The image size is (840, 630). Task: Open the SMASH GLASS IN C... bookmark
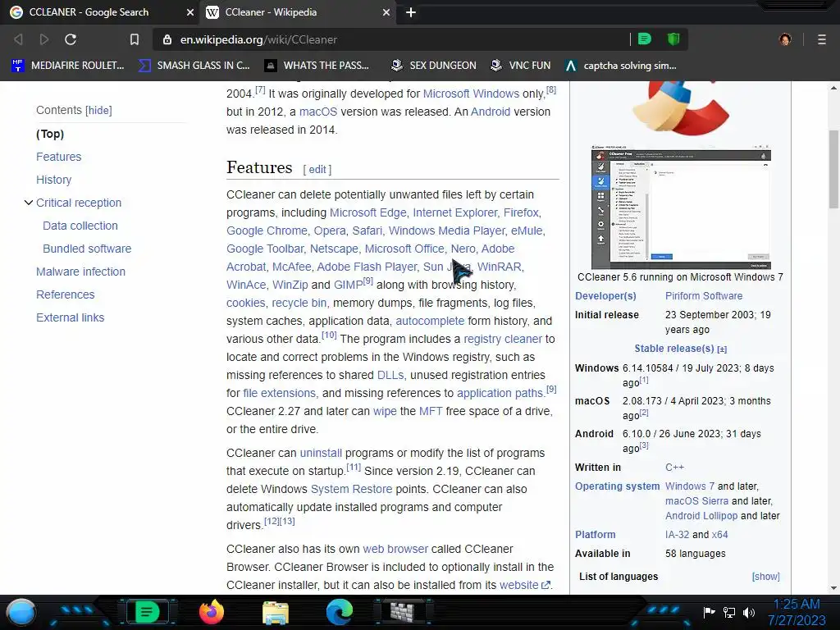(194, 66)
